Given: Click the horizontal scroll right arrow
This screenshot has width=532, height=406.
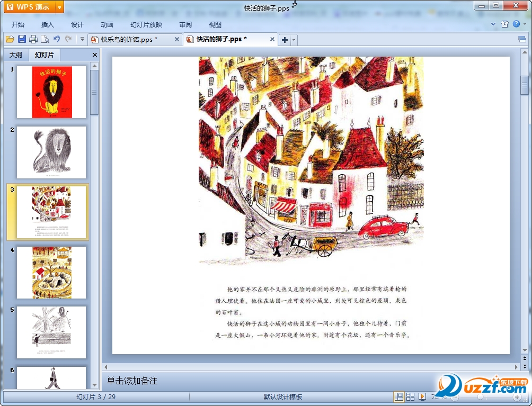Looking at the screenshot, I should coord(516,367).
